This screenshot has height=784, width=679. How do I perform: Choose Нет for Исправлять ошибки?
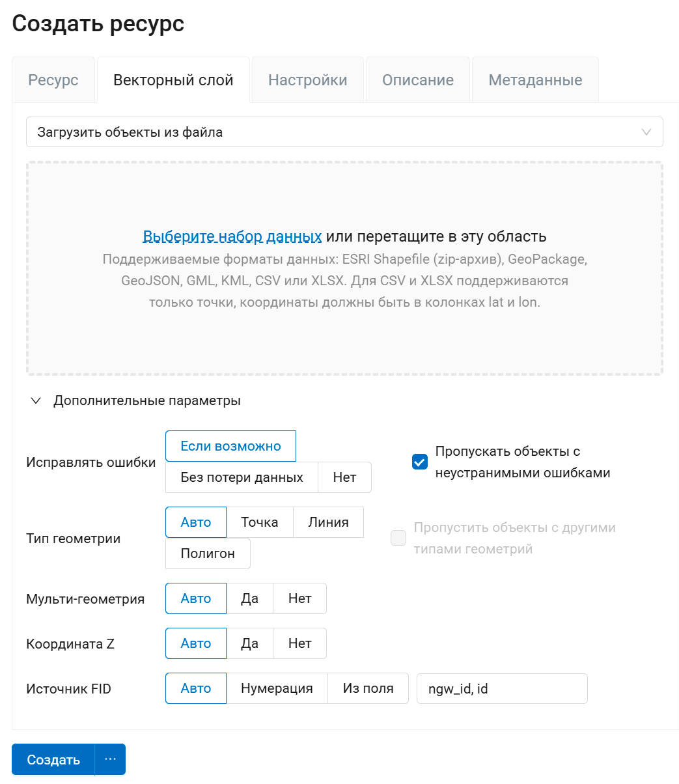point(344,477)
